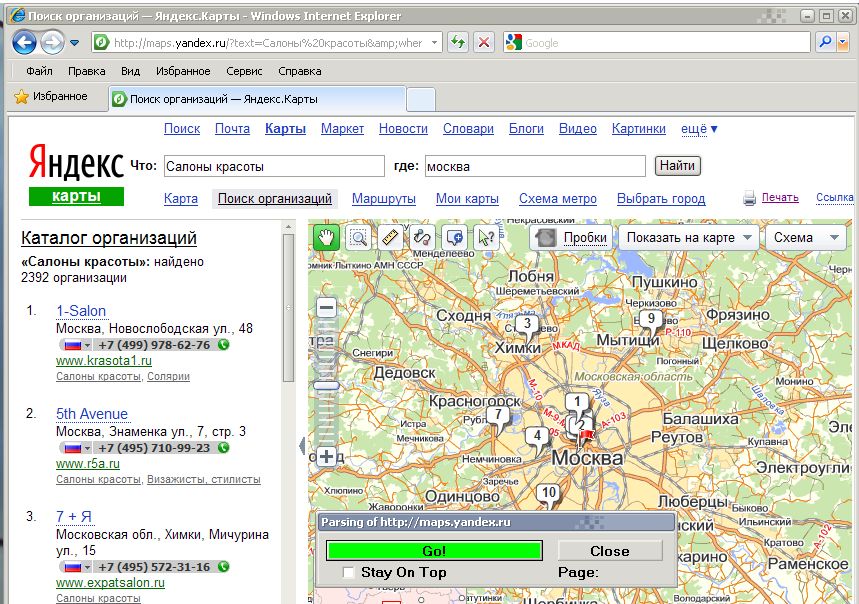Enable the Stay On Top checkbox
The image size is (859, 604).
348,573
